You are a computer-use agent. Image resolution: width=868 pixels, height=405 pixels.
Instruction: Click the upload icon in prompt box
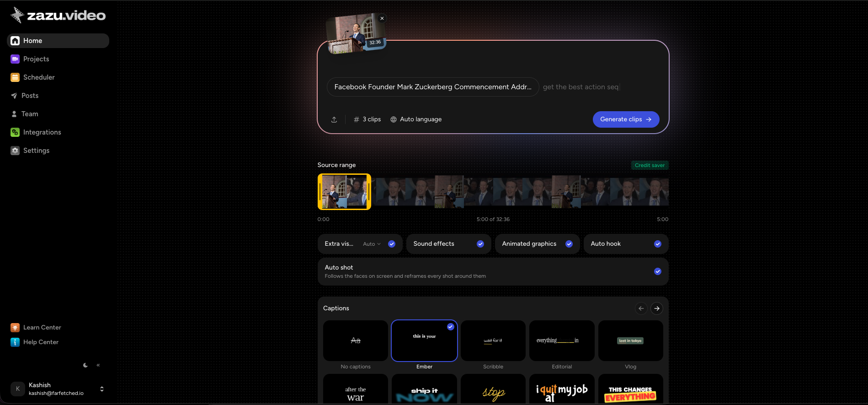pyautogui.click(x=334, y=119)
